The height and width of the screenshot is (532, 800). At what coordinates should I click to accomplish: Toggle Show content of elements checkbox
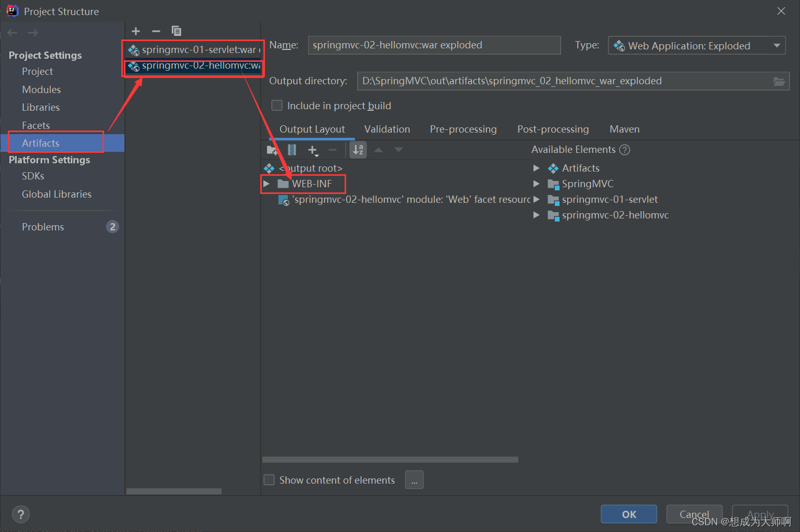click(269, 479)
